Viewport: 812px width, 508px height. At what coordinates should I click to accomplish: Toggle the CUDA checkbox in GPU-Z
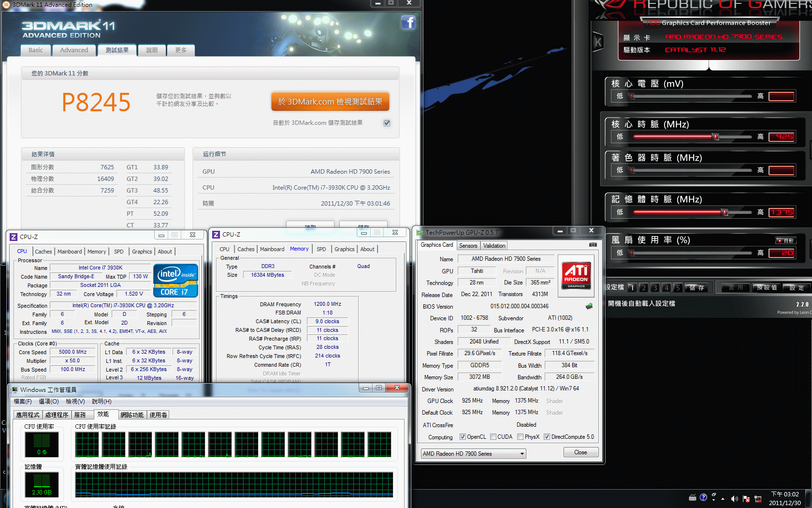[493, 437]
